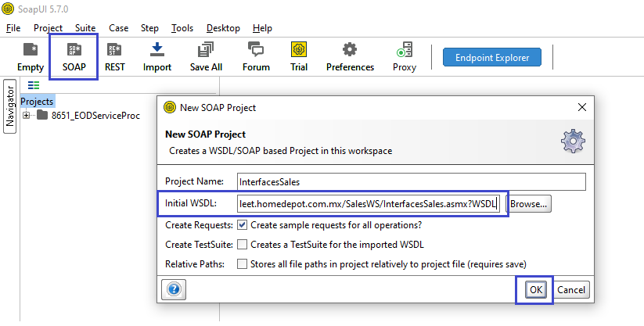This screenshot has height=326, width=644.
Task: Click the Endpoint Explorer button
Action: tap(492, 58)
